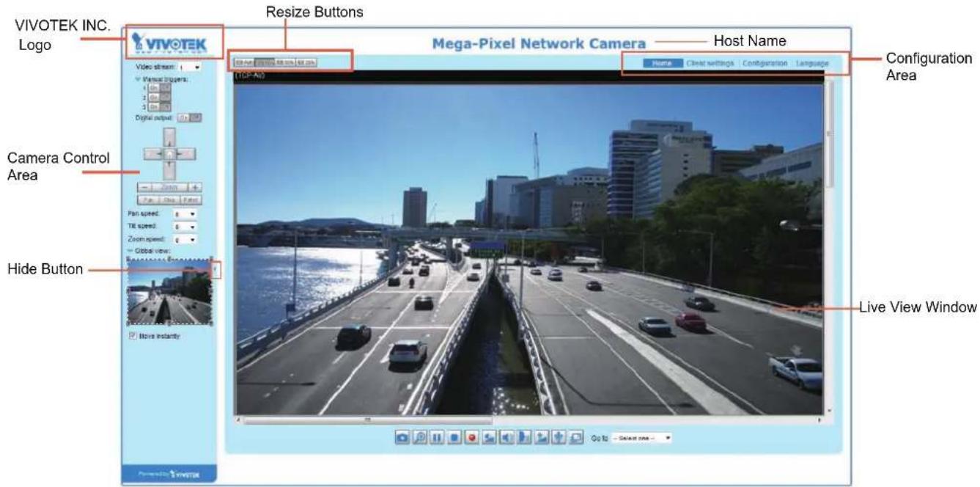The height and width of the screenshot is (487, 980).
Task: Click the talk microphone icon
Action: 523,437
